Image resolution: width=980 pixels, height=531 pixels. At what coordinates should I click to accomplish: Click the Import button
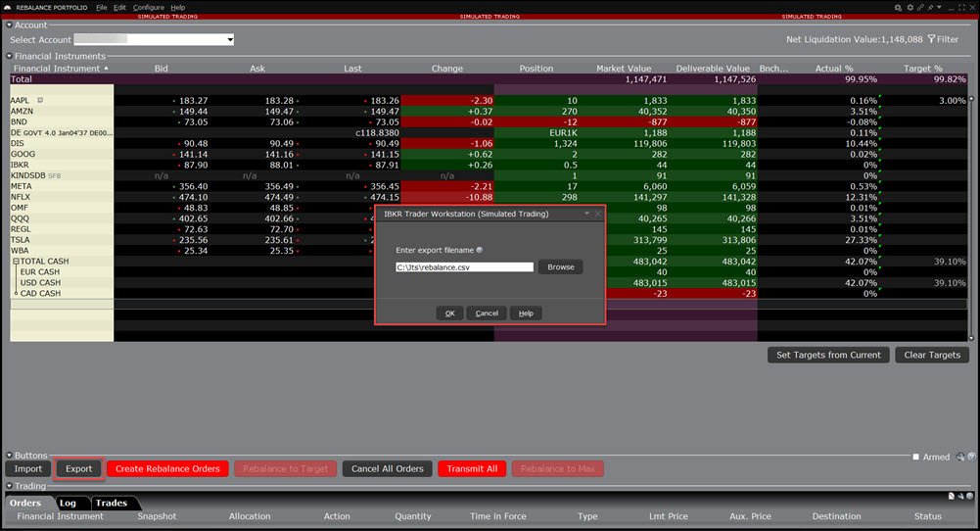coord(28,468)
